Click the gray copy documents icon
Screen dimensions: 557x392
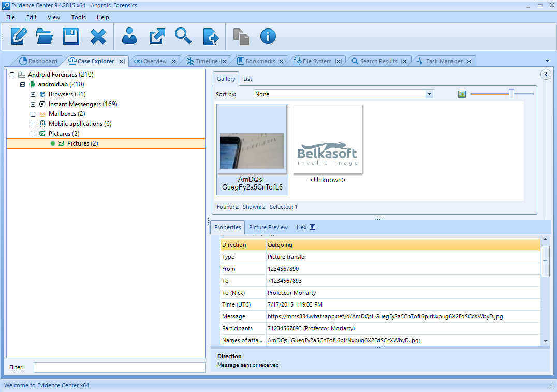241,37
